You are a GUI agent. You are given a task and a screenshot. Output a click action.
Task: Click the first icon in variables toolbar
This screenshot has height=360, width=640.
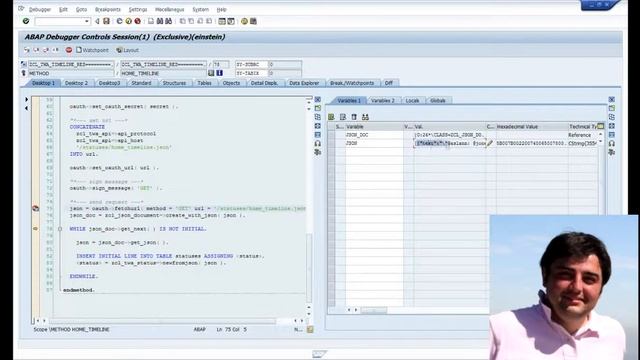coord(331,117)
